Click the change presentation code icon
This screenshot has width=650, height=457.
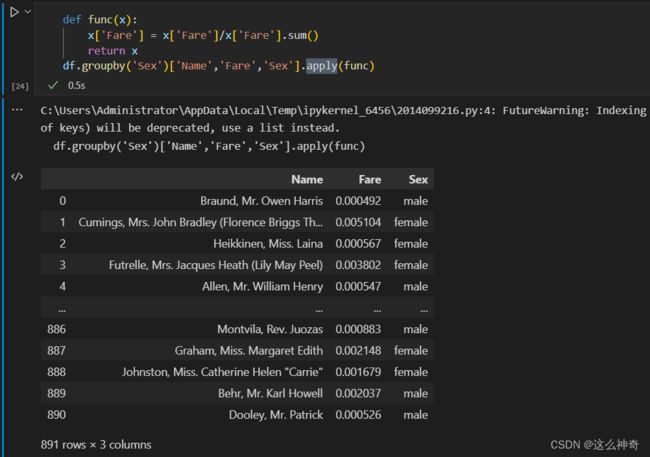click(17, 177)
